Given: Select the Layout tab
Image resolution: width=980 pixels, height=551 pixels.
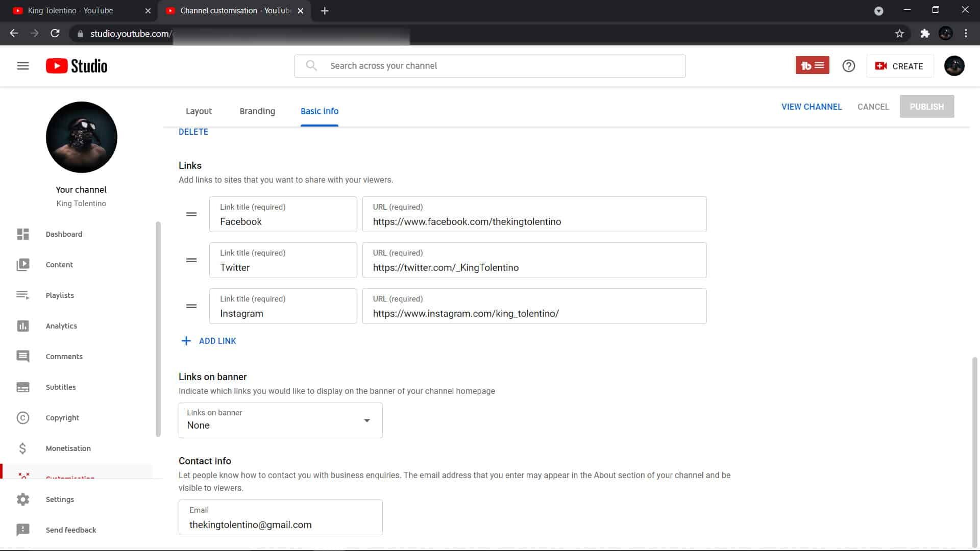Looking at the screenshot, I should point(199,110).
